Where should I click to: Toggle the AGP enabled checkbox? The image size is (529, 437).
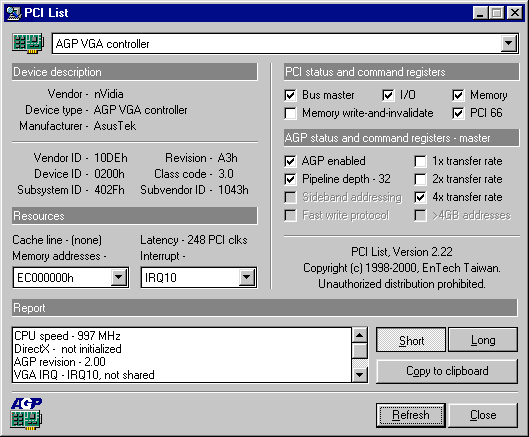point(290,161)
